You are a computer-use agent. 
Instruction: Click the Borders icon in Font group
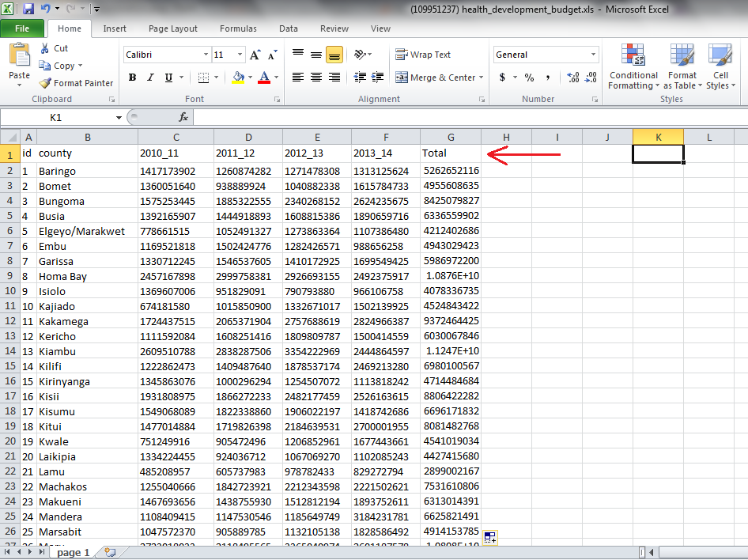point(204,78)
